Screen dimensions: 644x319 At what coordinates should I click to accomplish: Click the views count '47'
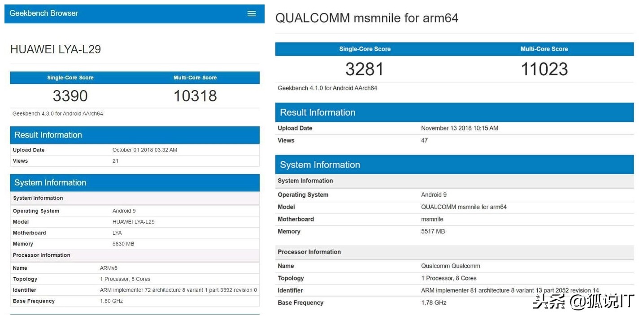pos(424,140)
